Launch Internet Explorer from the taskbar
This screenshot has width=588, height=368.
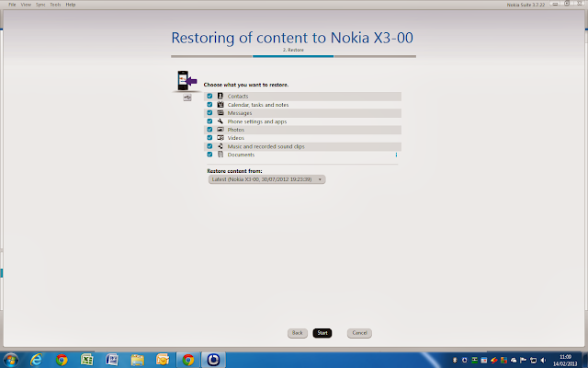[x=36, y=360]
